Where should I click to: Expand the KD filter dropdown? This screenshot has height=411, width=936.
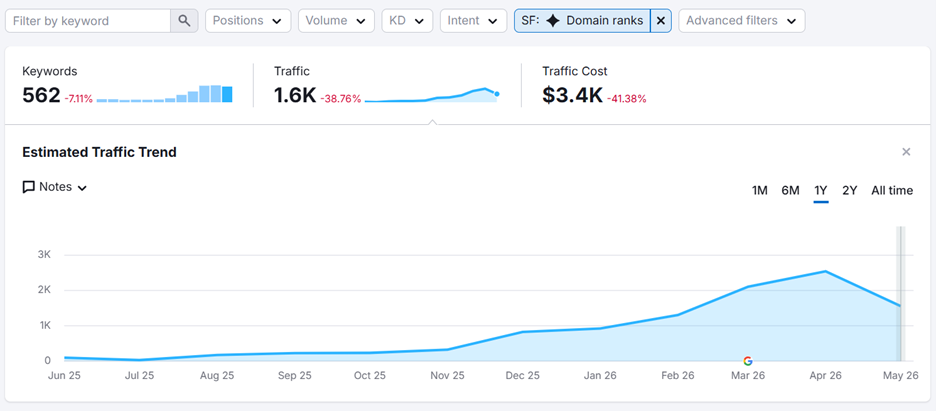coord(407,21)
